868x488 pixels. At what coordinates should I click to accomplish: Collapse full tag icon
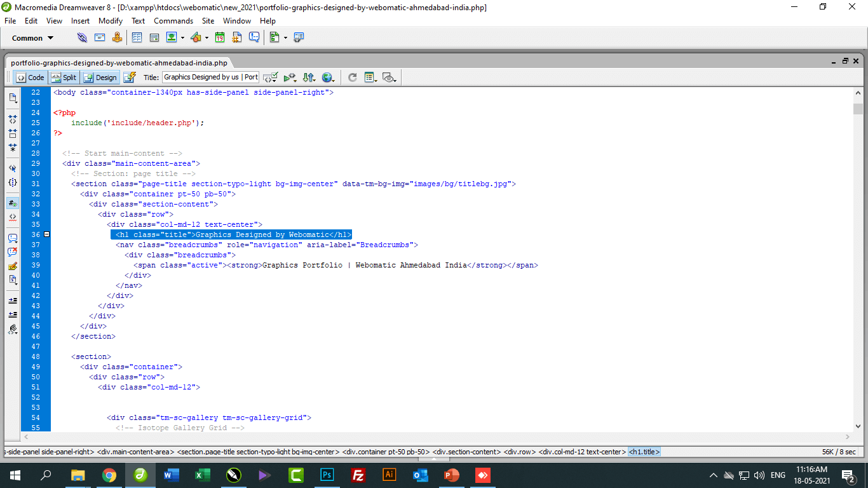click(13, 119)
